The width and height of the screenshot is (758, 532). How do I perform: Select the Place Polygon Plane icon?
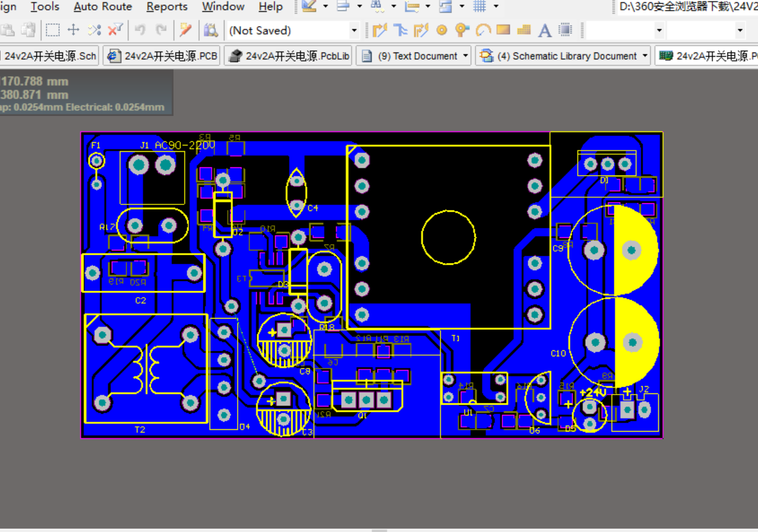(x=523, y=30)
